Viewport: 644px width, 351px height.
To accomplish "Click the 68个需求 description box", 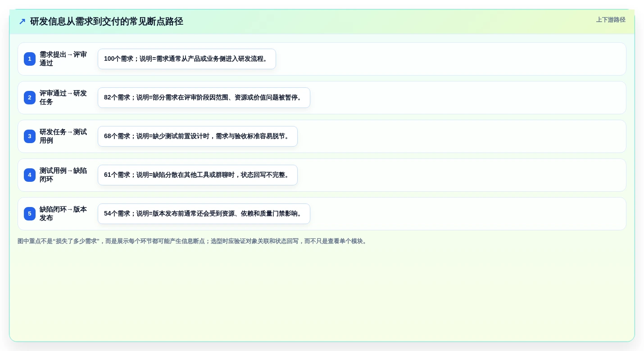I will click(198, 136).
